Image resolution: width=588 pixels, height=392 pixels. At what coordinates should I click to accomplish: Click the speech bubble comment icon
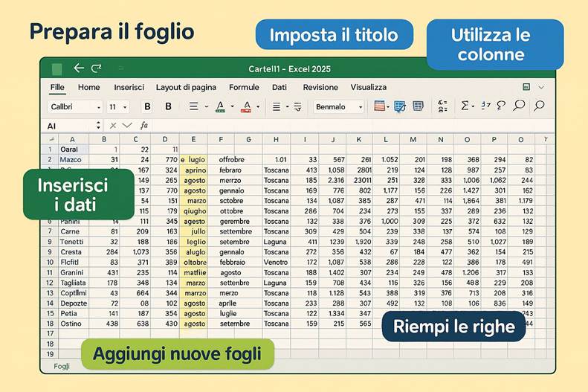coord(519,106)
